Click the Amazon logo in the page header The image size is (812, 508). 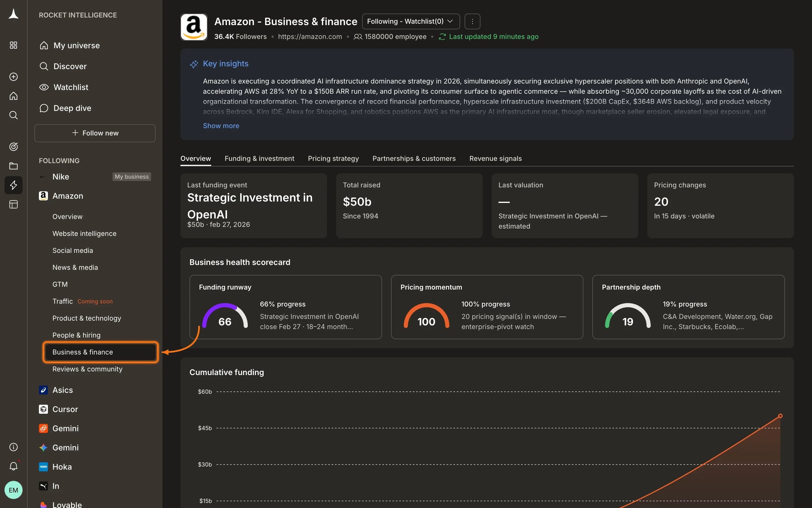click(194, 27)
